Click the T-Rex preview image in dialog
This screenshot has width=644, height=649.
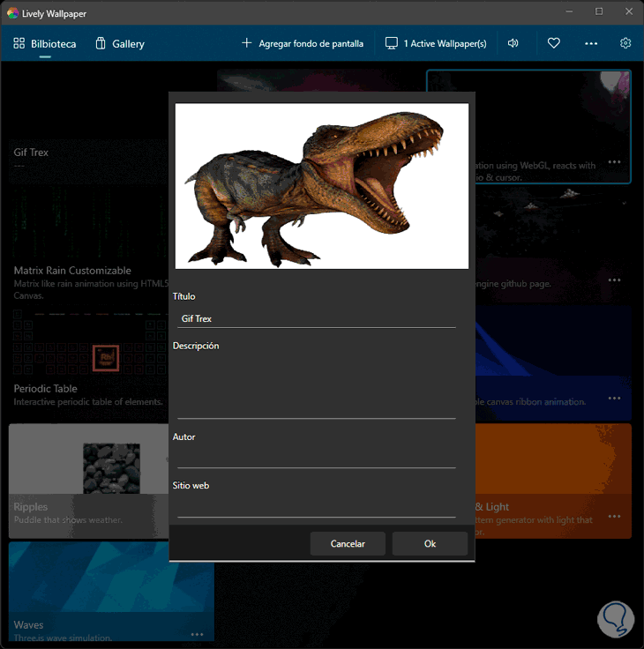pos(322,186)
